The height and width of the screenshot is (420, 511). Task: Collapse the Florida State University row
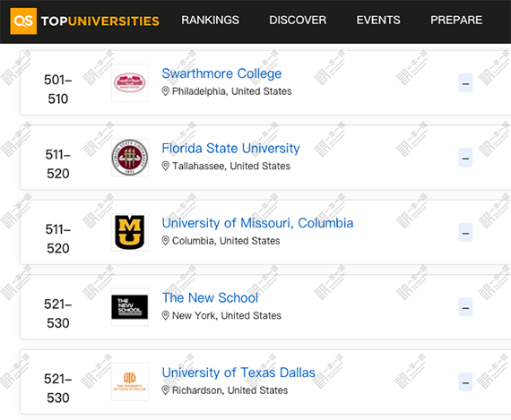pos(465,158)
